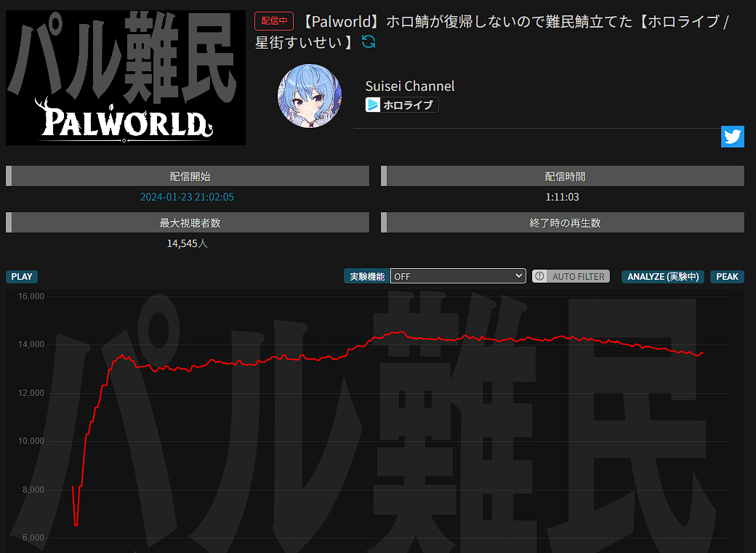This screenshot has height=553, width=756.
Task: Click the 実験機能 label
Action: coord(367,276)
